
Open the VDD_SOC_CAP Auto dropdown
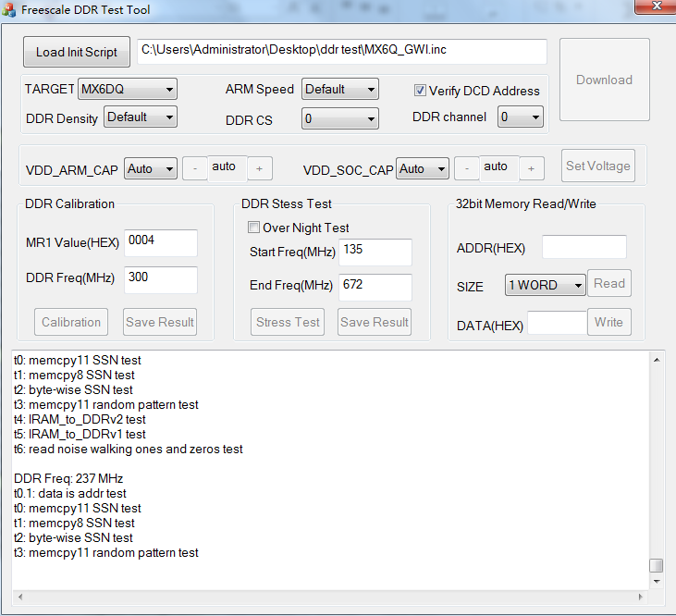pos(422,168)
